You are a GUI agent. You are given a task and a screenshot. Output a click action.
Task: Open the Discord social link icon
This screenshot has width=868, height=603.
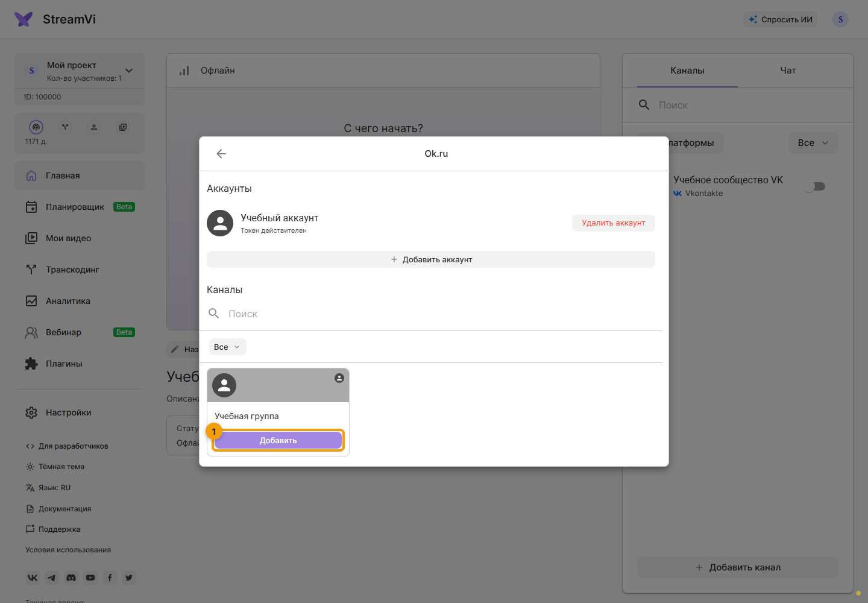click(x=71, y=578)
